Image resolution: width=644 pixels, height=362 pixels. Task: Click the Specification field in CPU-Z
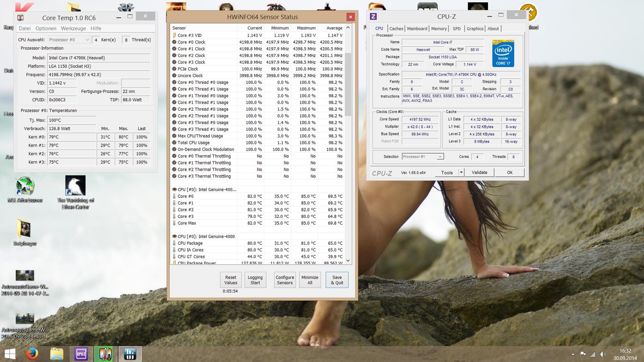[461, 74]
